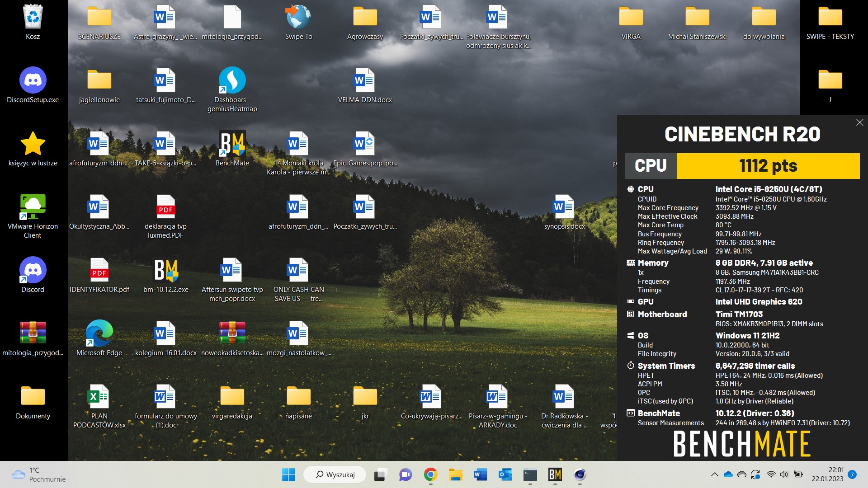Open the jkr folder
Screen dimensions: 868x488
[365, 396]
